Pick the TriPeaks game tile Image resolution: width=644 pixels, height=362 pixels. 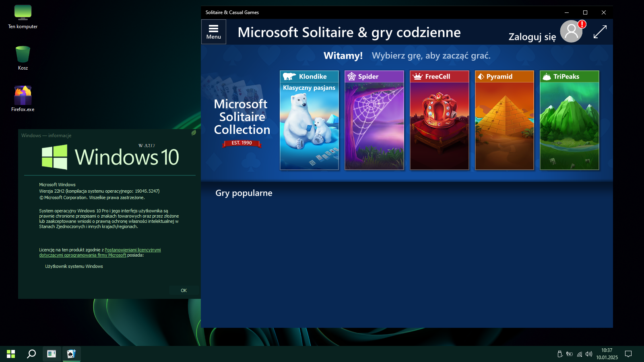569,120
